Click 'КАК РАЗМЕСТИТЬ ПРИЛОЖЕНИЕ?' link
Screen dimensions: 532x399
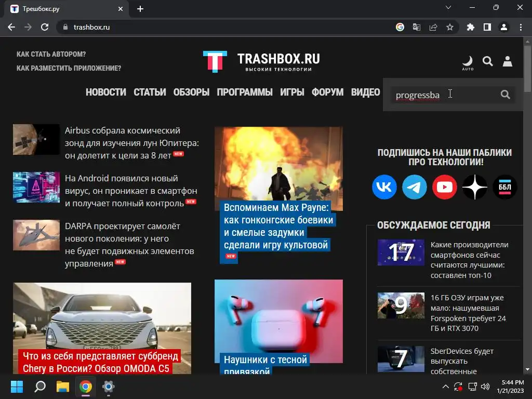69,68
